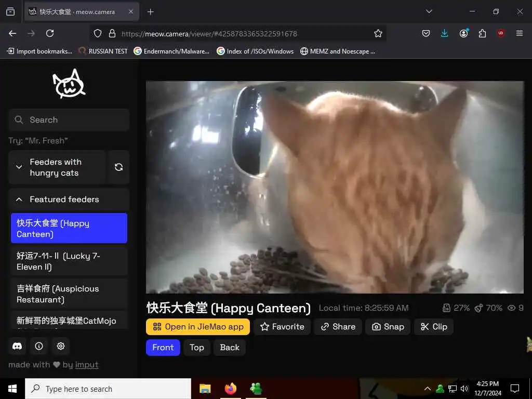This screenshot has height=399, width=532.
Task: Create a Clip of the feed
Action: 434,327
